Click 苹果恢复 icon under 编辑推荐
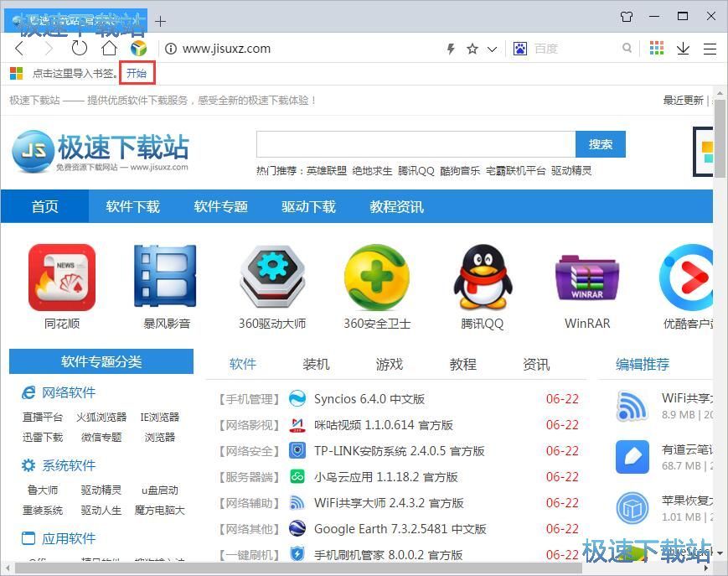The height and width of the screenshot is (576, 728). click(x=632, y=508)
